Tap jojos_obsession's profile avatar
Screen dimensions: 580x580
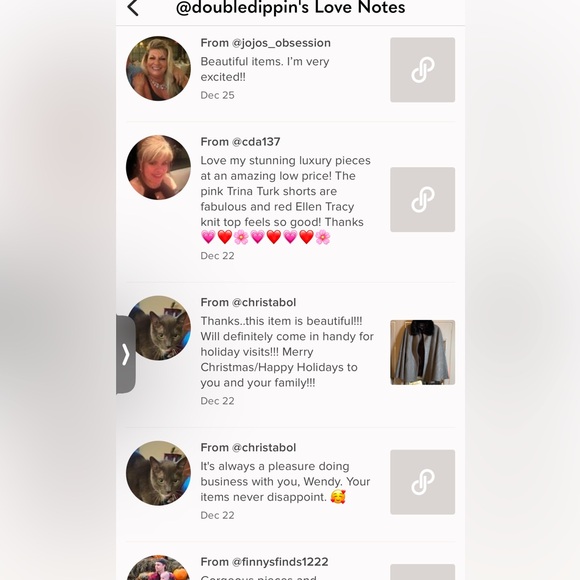click(x=158, y=68)
